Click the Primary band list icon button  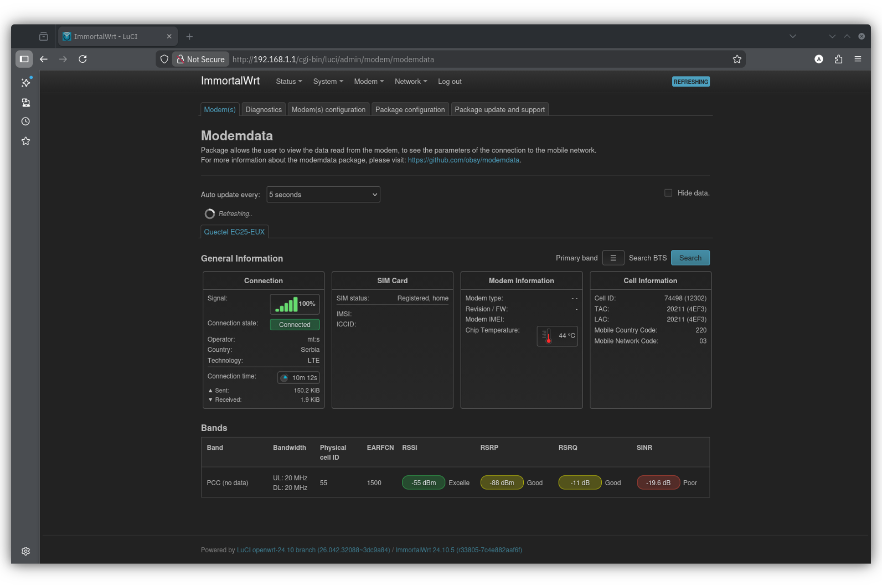(612, 258)
